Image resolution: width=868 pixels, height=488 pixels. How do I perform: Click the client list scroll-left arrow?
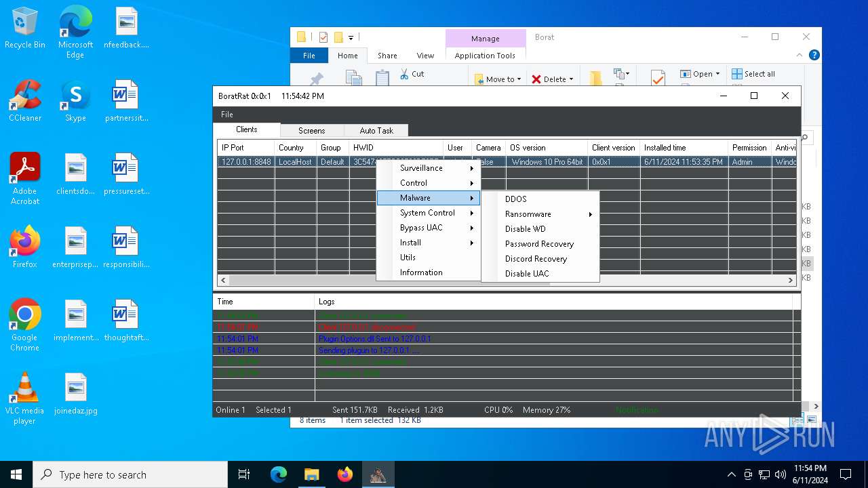pyautogui.click(x=223, y=280)
